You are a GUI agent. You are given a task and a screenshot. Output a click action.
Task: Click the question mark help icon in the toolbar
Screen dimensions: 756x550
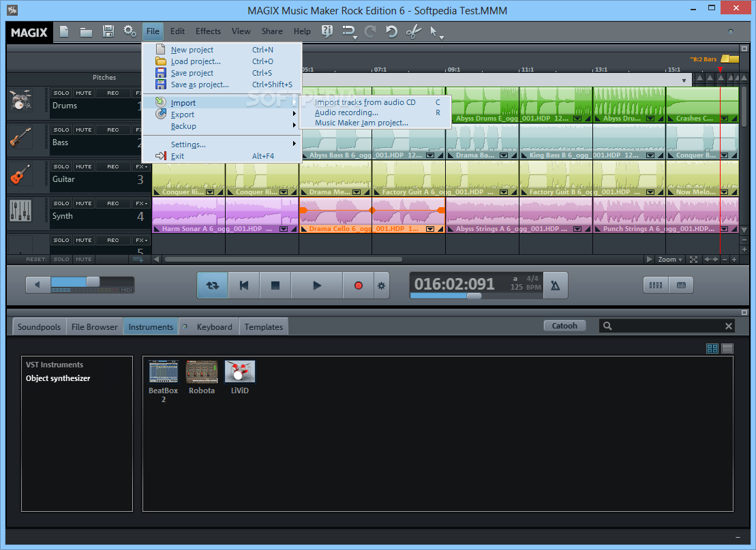coord(327,31)
